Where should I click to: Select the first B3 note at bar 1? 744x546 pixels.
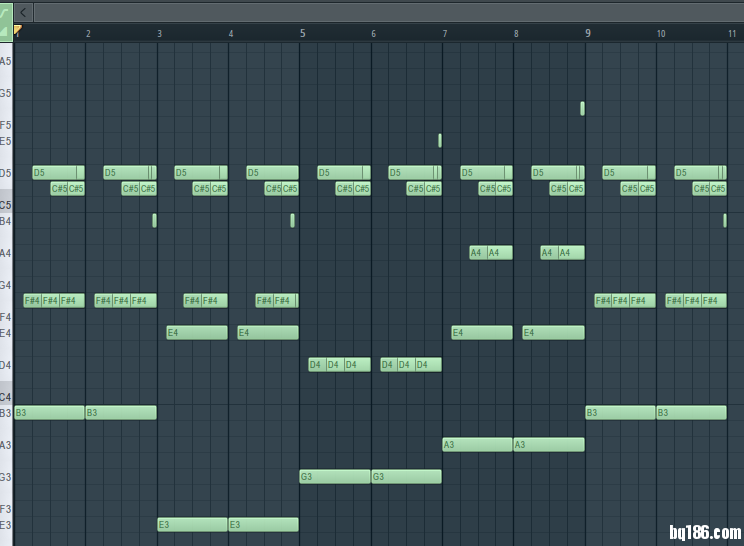(49, 413)
